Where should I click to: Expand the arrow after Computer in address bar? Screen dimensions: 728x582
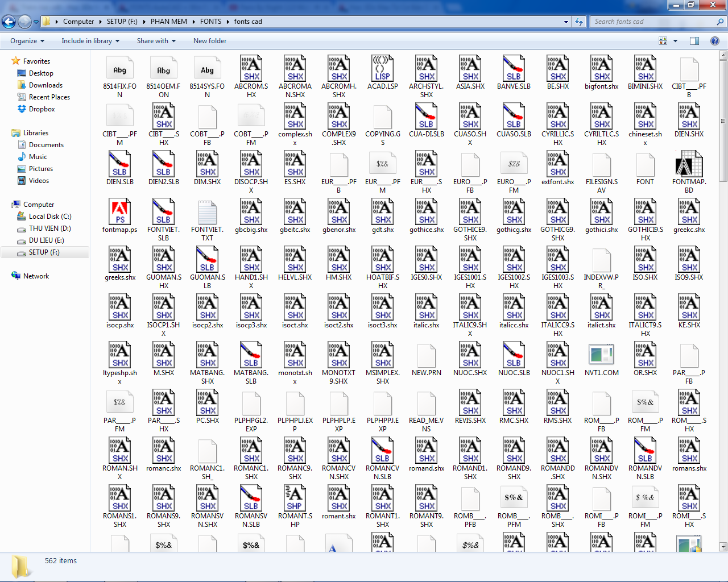coord(101,22)
